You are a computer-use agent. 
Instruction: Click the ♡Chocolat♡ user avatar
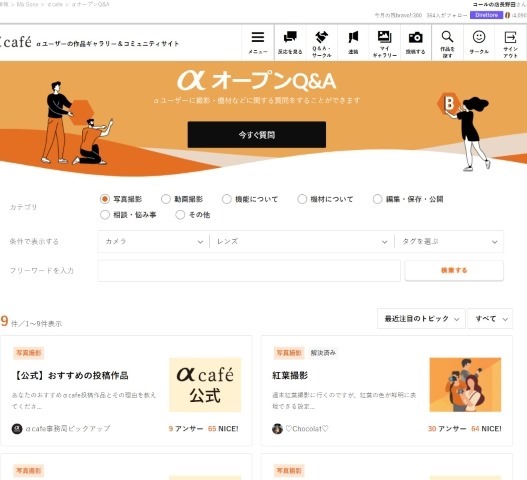(x=277, y=429)
